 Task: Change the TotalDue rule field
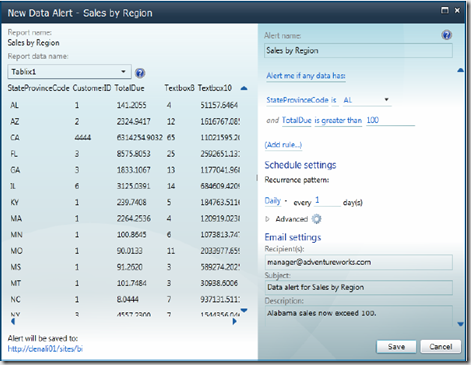pyautogui.click(x=296, y=120)
